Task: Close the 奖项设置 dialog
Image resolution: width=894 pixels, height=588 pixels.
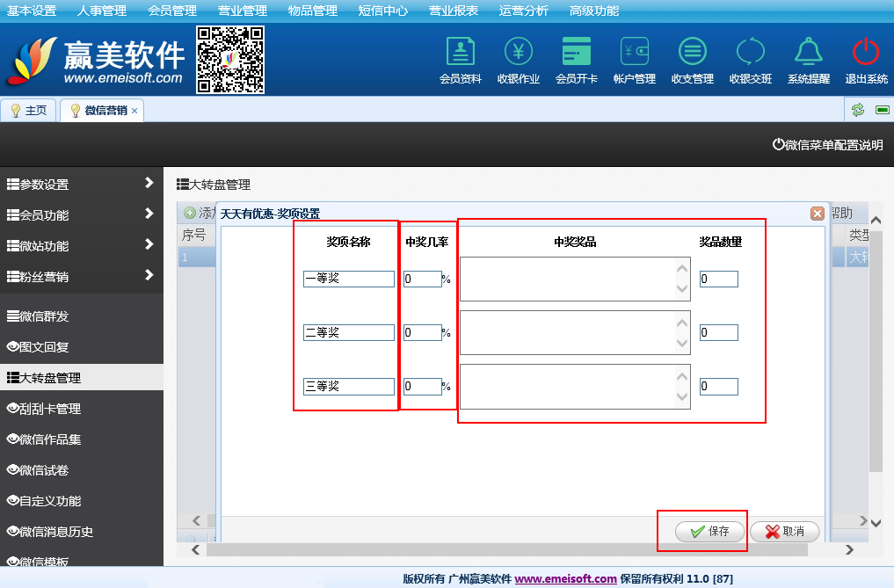Action: pos(817,214)
